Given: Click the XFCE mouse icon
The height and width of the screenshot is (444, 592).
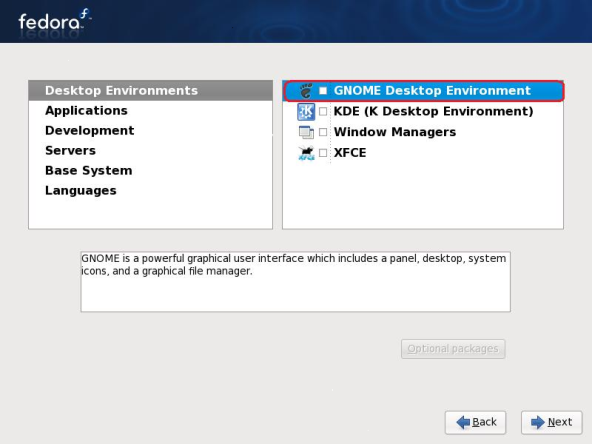Looking at the screenshot, I should pyautogui.click(x=306, y=153).
